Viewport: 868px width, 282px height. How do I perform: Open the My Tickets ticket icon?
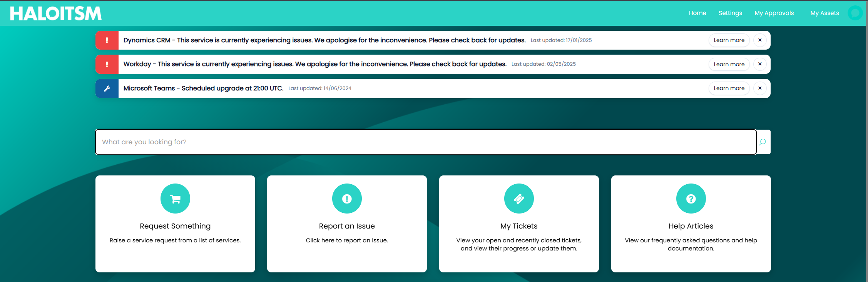[519, 199]
